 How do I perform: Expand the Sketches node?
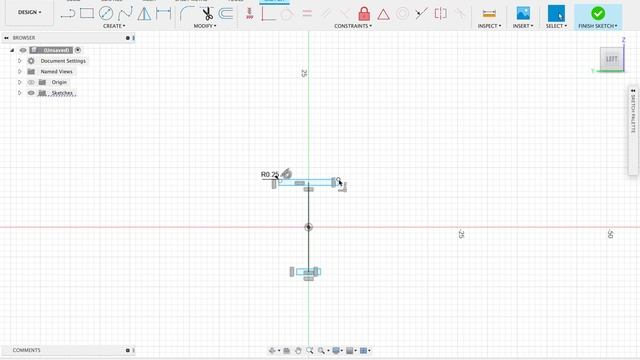tap(19, 93)
